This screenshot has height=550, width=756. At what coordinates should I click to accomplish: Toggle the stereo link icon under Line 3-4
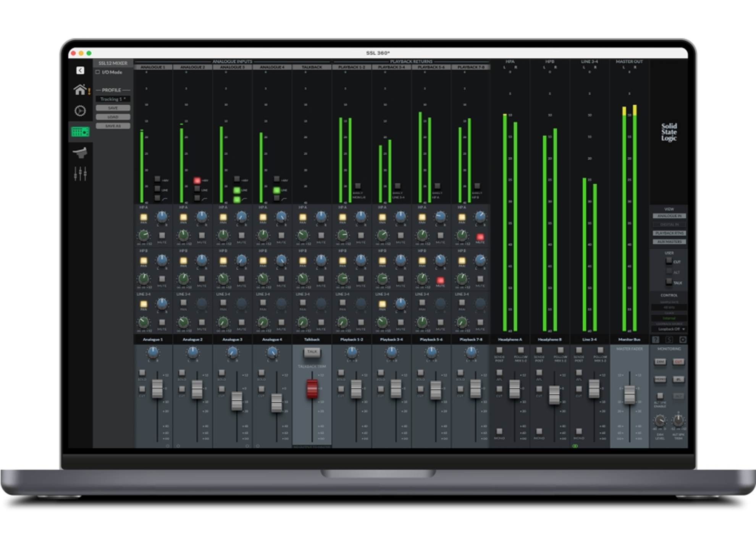point(575,446)
